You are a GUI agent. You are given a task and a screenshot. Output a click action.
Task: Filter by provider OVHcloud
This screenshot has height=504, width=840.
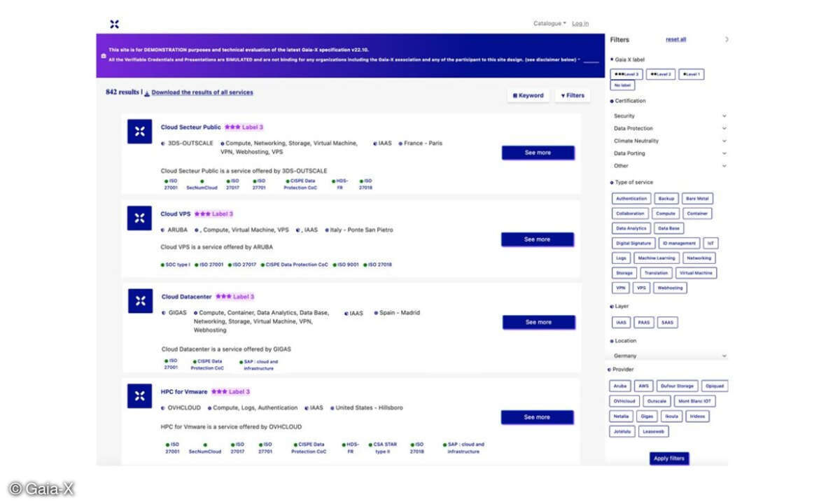(624, 401)
